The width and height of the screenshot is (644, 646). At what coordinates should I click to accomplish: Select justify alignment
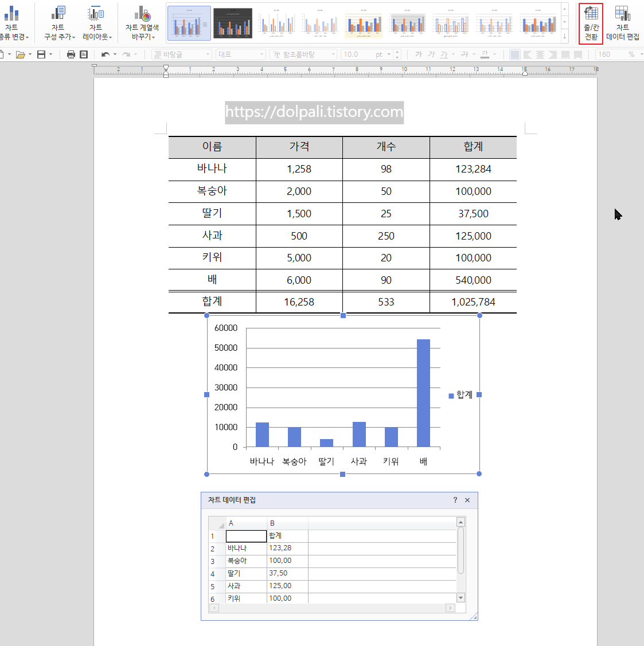point(514,54)
